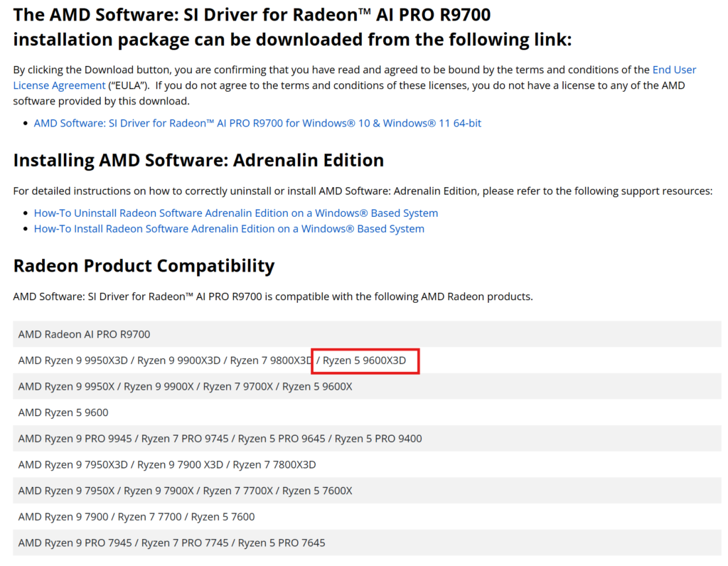Open How-To Install Radeon Software Adrenalin Edition link
The width and height of the screenshot is (728, 566).
(229, 229)
